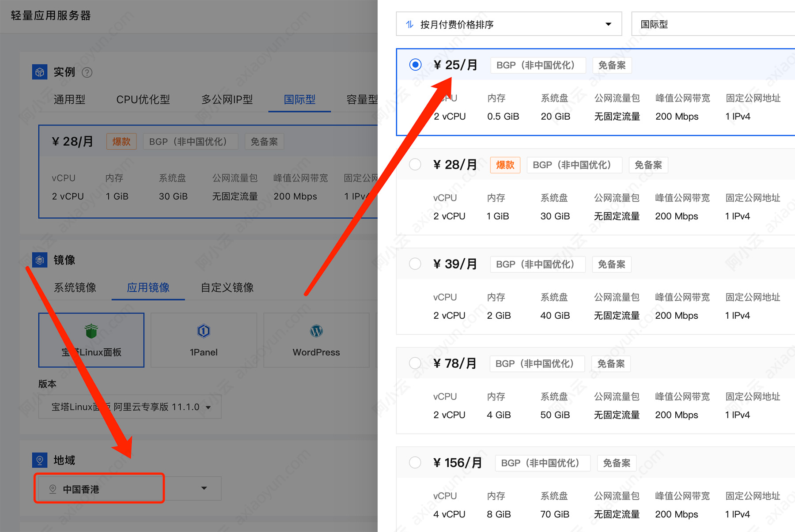The height and width of the screenshot is (532, 795).
Task: Click the instance section cube icon
Action: pyautogui.click(x=40, y=72)
